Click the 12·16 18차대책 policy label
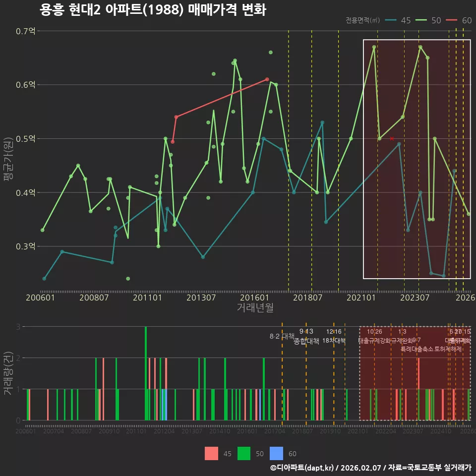 (334, 336)
